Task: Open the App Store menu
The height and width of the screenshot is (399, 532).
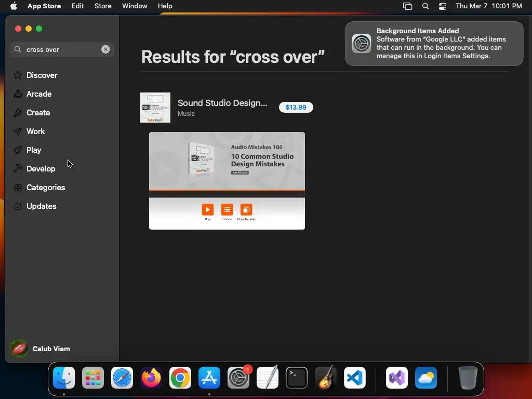Action: (44, 6)
